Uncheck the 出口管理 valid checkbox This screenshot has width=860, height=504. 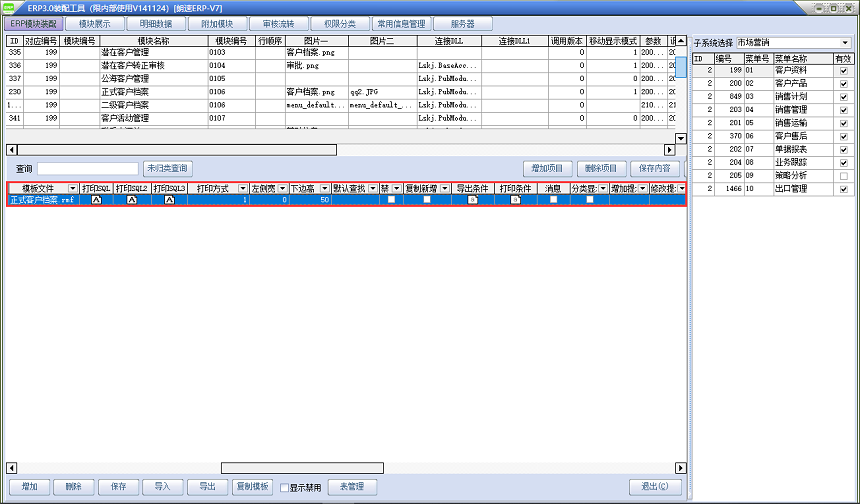844,188
